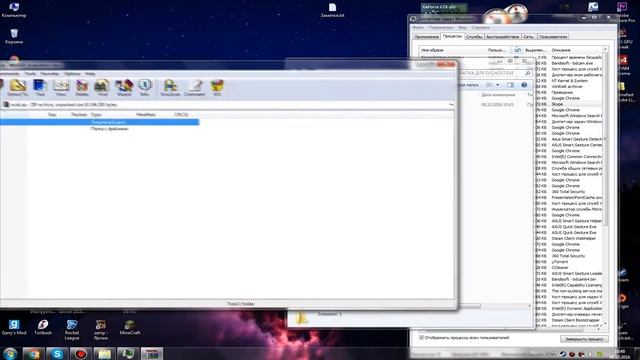Open Windows Start button
This screenshot has width=640, height=360.
10,353
